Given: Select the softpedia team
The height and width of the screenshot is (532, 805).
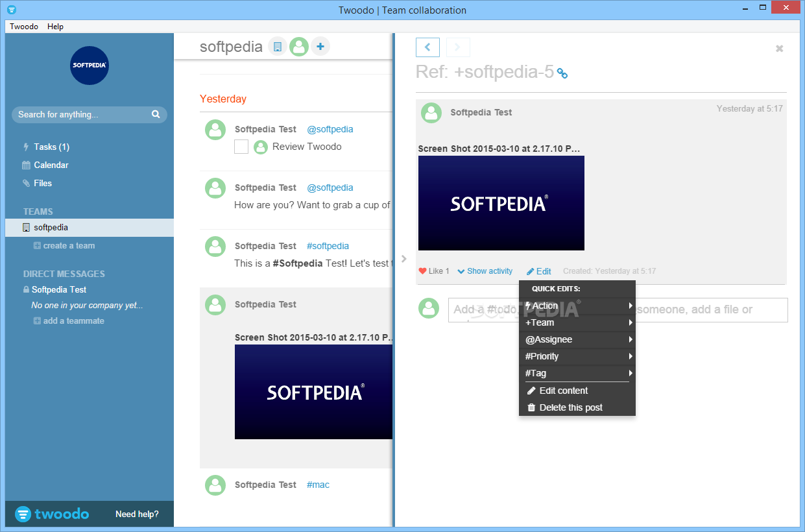Looking at the screenshot, I should point(90,228).
